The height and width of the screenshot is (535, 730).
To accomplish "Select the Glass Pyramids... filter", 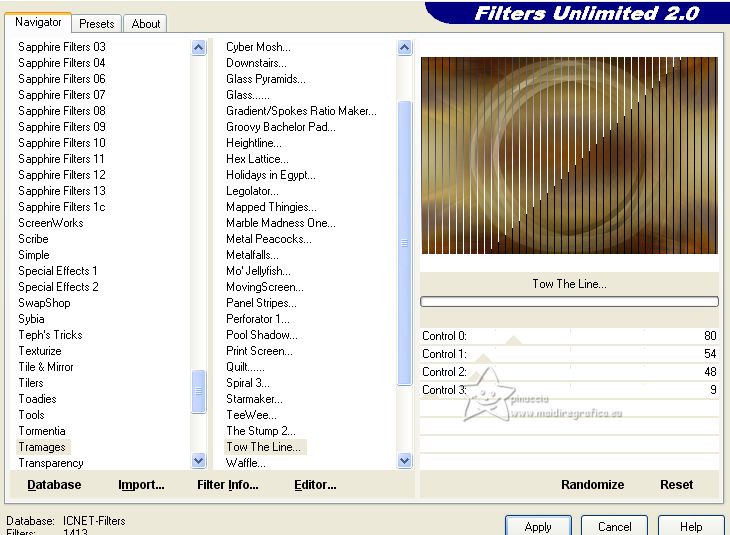I will [266, 79].
